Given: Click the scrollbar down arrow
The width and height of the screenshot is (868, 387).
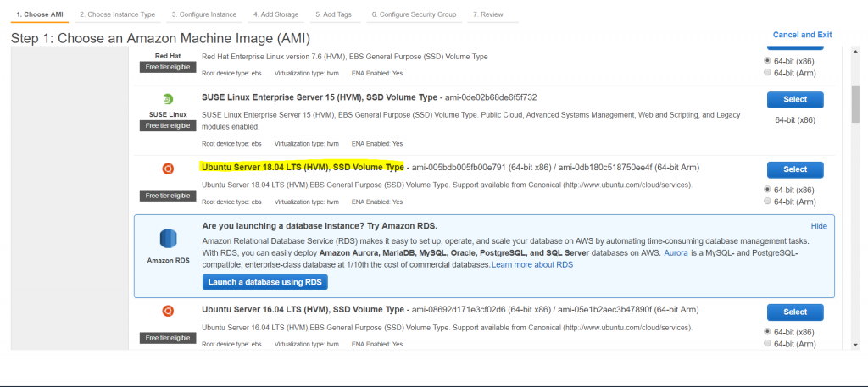Looking at the screenshot, I should (855, 344).
